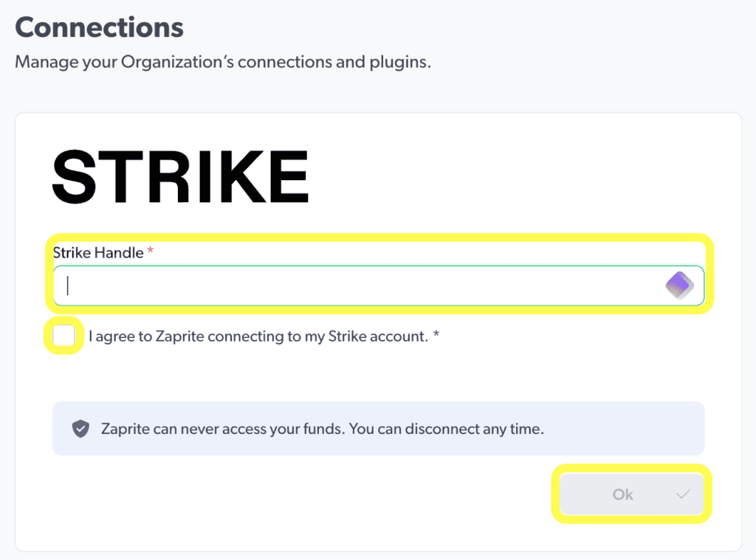
Task: Click the Connections page heading
Action: [99, 28]
